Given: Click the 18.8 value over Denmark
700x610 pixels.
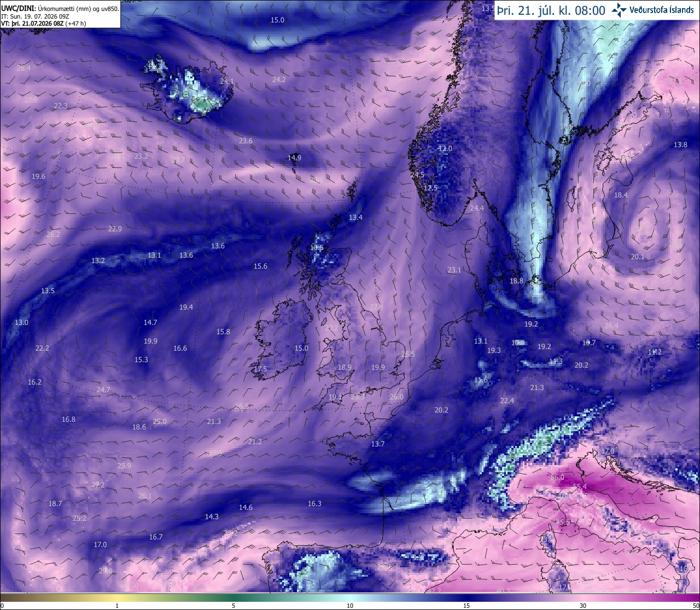Looking at the screenshot, I should click(516, 281).
